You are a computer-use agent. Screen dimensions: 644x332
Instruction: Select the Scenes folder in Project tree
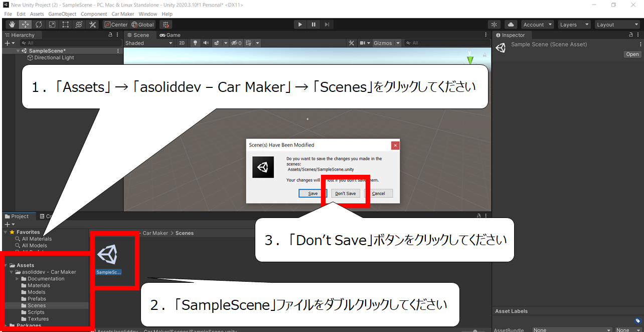point(37,305)
